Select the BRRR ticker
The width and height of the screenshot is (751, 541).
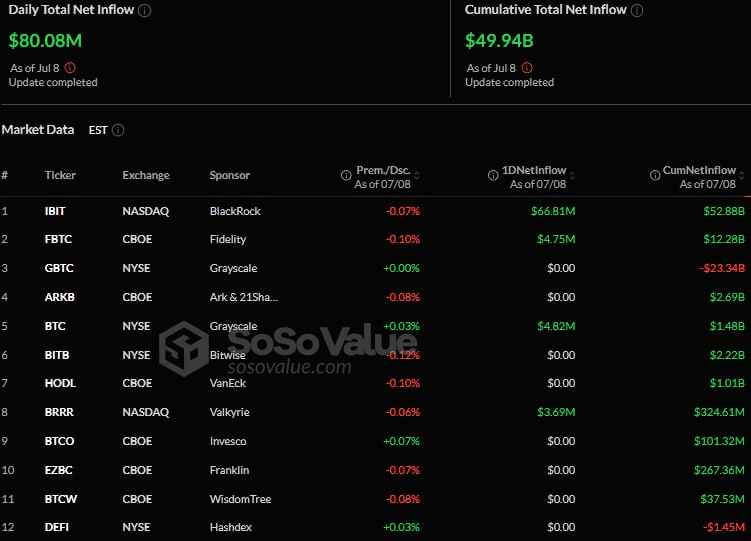coord(59,412)
